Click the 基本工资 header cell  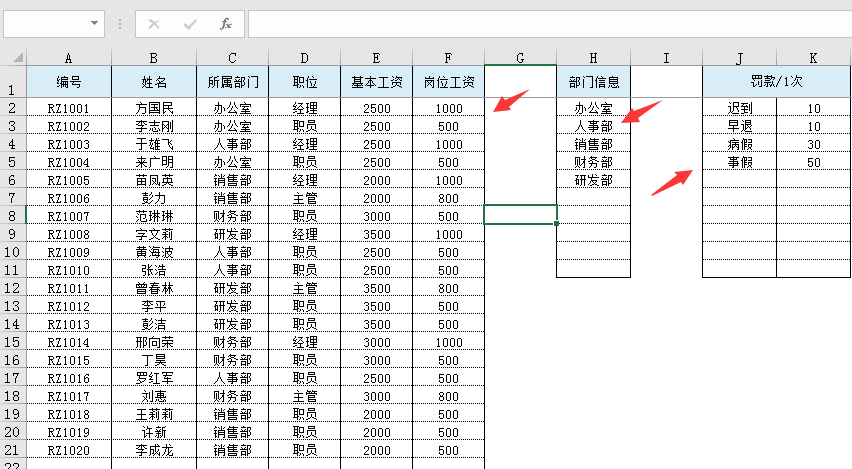[377, 82]
